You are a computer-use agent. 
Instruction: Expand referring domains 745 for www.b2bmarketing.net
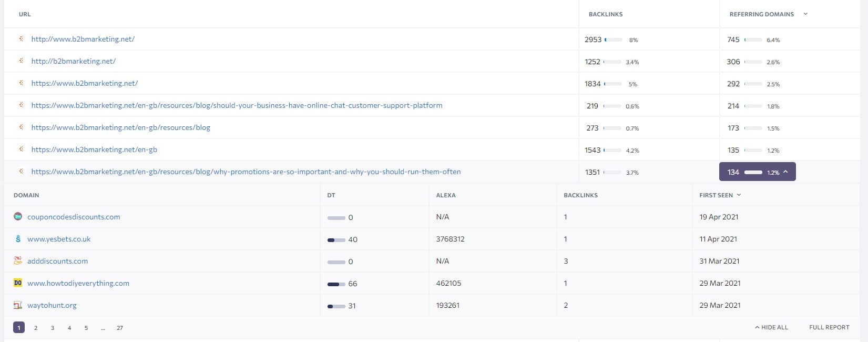coord(754,39)
